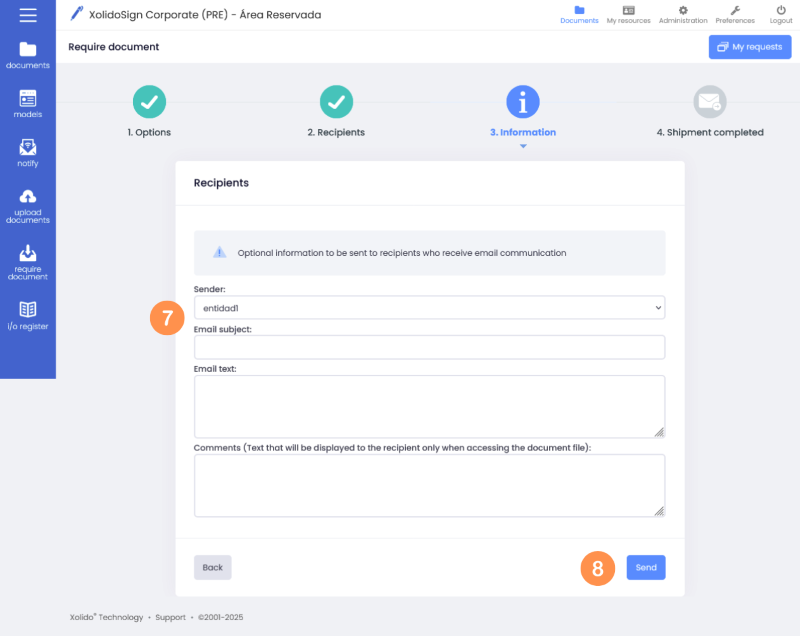Viewport: 800px width, 636px height.
Task: Open My requests button
Action: pyautogui.click(x=750, y=47)
